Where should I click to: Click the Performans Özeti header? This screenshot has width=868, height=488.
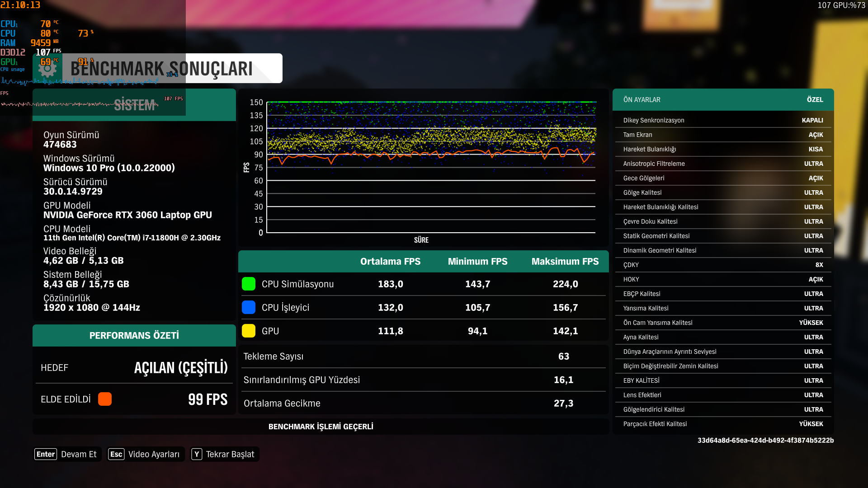134,336
